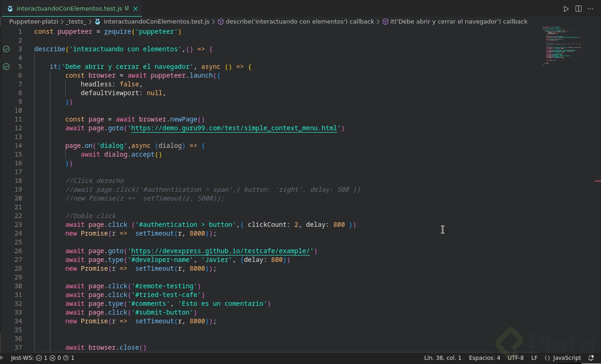Open describe callback breadcrumb segment

click(300, 22)
